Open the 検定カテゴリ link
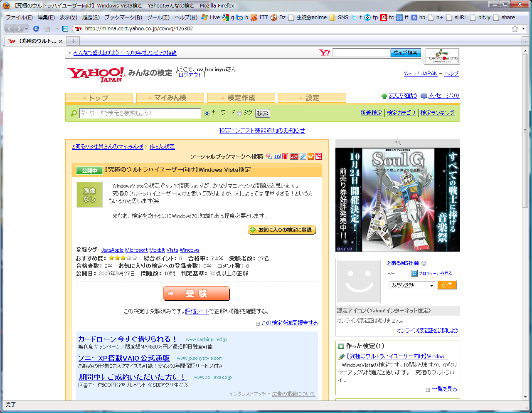Screen dimensions: 532x413 401,113
